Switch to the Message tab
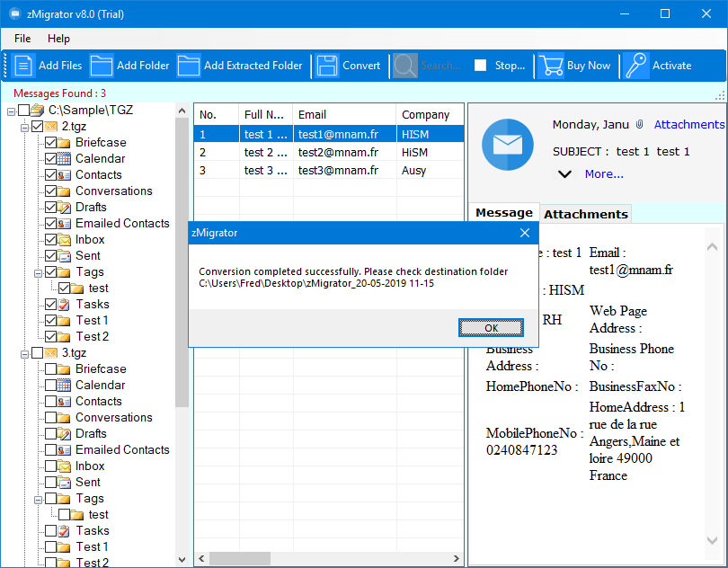The height and width of the screenshot is (568, 728). coord(504,213)
